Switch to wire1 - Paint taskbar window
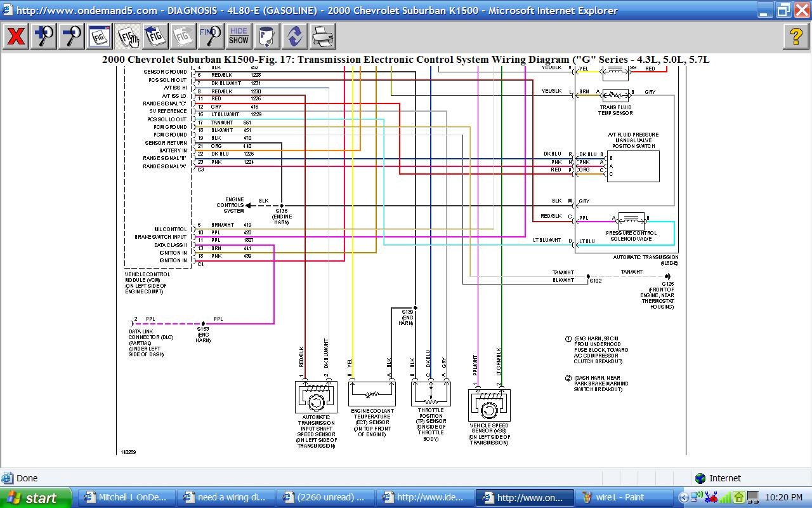This screenshot has width=812, height=508. 624,498
